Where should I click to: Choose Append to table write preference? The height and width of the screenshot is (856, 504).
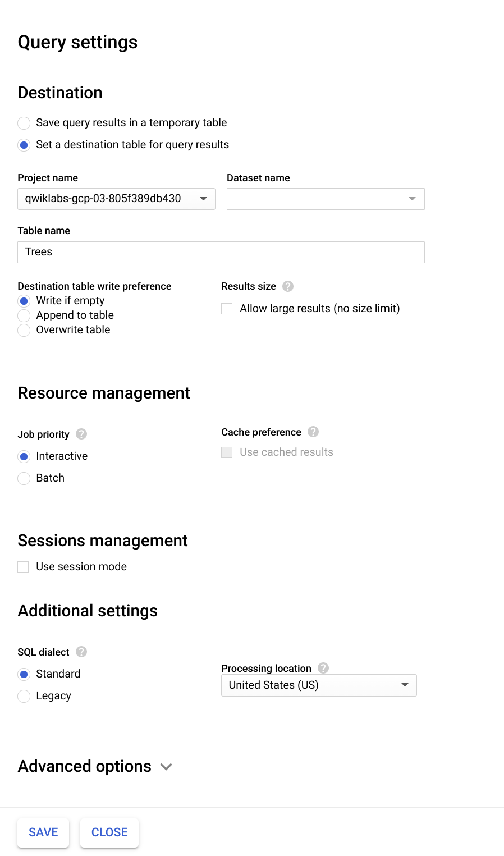[24, 315]
